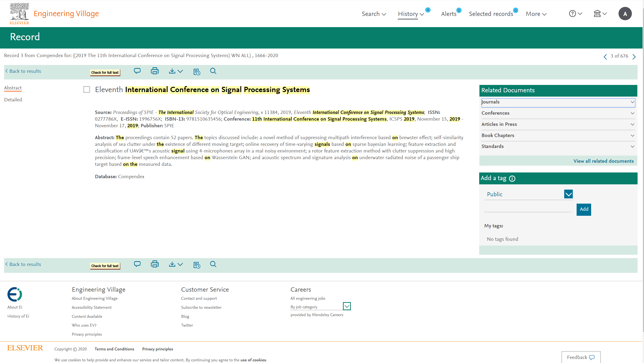
Task: Click top Back to results link
Action: click(x=23, y=71)
